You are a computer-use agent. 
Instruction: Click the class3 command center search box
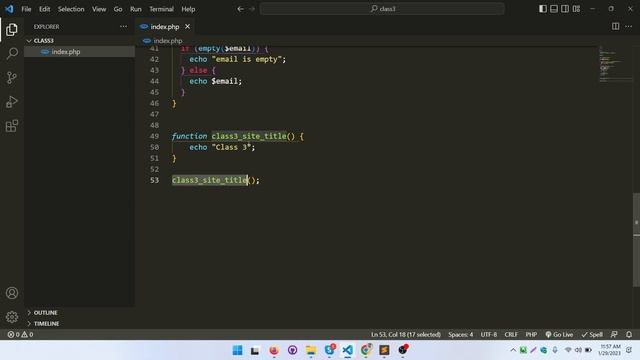pos(382,9)
